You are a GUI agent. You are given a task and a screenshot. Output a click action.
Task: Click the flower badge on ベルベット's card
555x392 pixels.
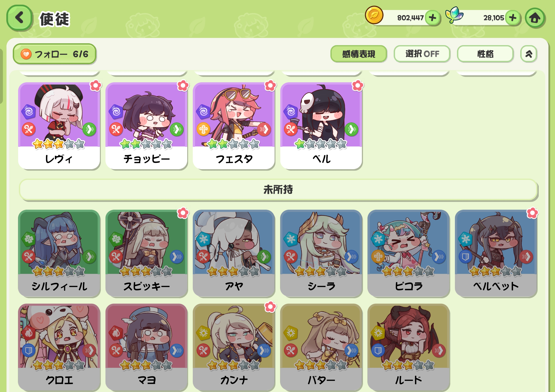532,213
